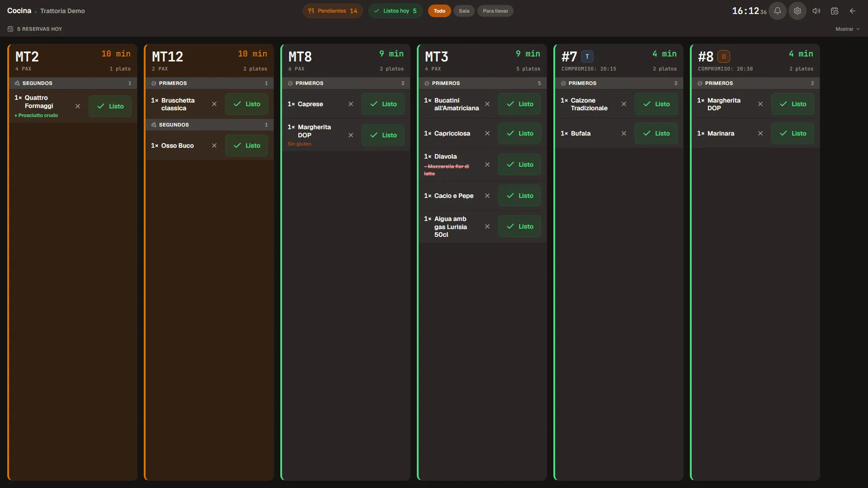Image resolution: width=868 pixels, height=488 pixels.
Task: Click the Compromiso: 20:30 label
Action: point(725,69)
